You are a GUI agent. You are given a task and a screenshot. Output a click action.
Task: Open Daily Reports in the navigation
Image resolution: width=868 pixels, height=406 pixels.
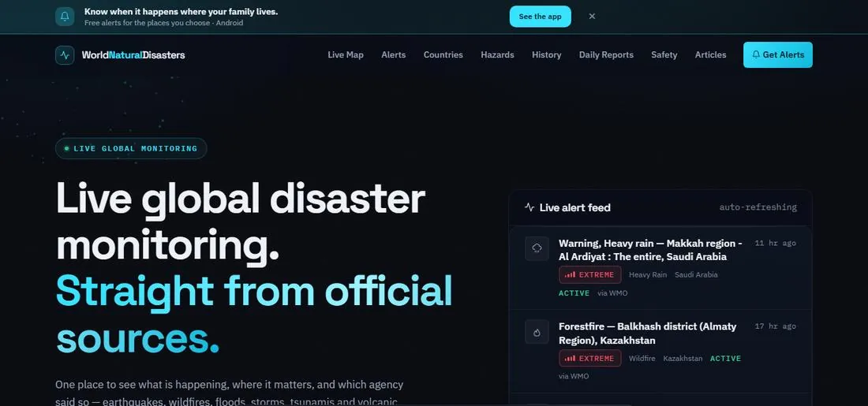tap(606, 54)
